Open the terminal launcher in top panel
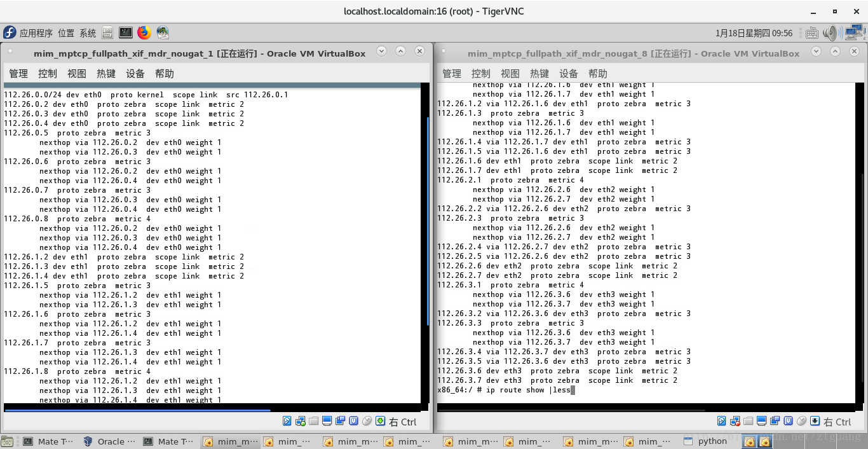Image resolution: width=868 pixels, height=449 pixels. [126, 32]
